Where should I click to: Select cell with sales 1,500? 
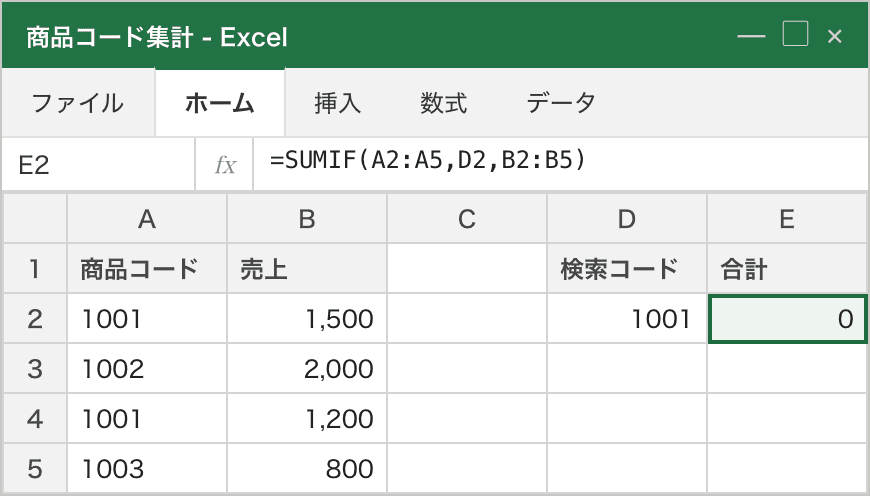click(307, 318)
